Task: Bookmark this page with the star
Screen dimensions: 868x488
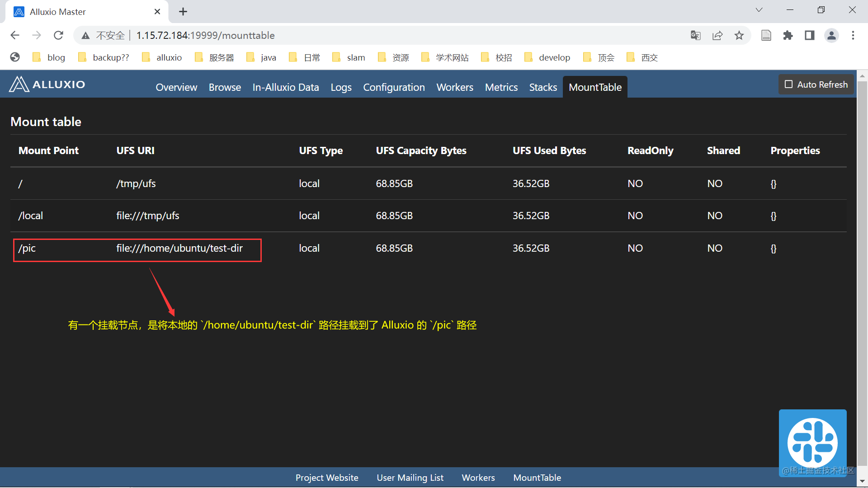Action: (x=739, y=35)
